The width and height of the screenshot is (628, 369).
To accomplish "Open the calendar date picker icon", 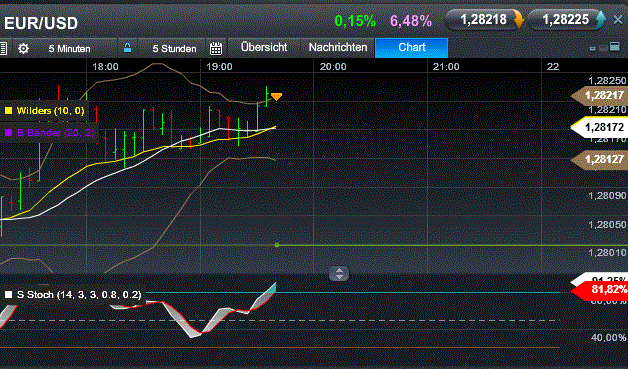I will tap(216, 48).
